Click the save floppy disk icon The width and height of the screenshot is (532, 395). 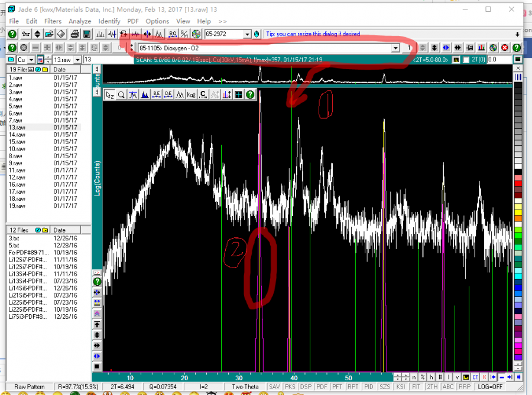click(x=87, y=34)
